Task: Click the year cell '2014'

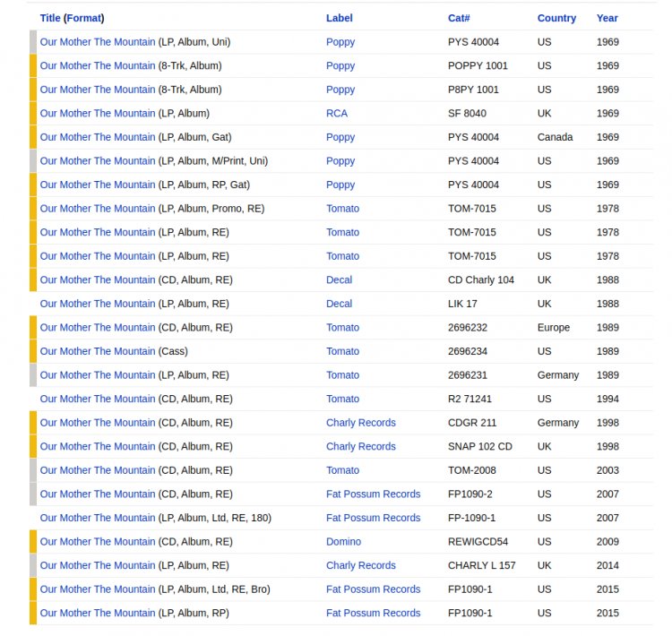Action: [x=607, y=565]
